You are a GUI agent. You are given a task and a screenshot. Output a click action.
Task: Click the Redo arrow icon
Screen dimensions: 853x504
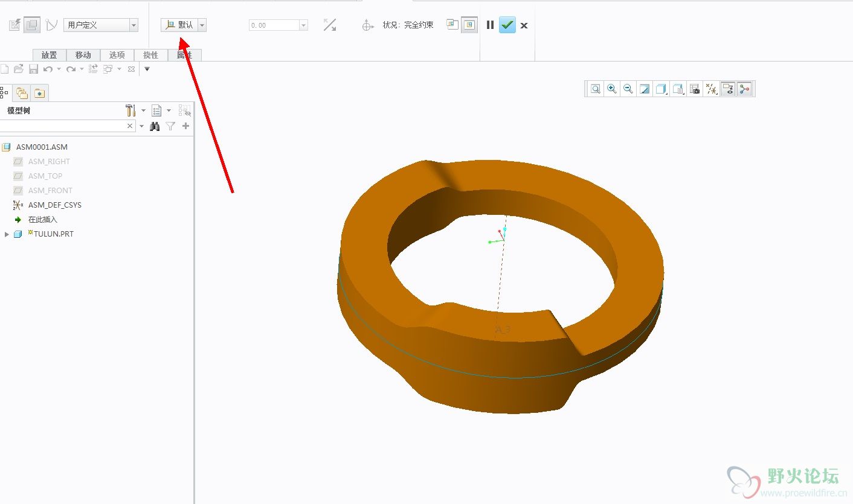[71, 69]
